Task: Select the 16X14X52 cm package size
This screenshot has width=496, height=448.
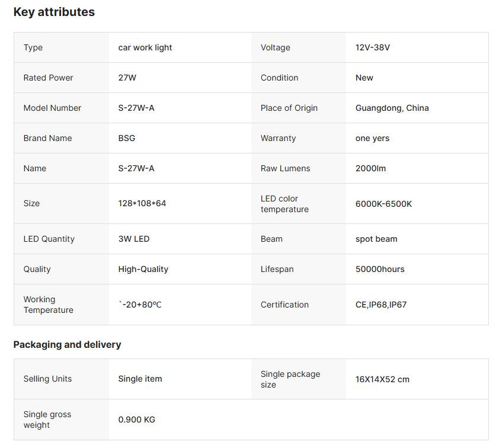Action: [x=382, y=379]
